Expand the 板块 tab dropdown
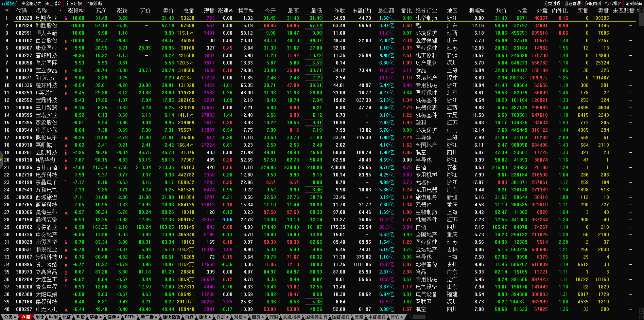The height and width of the screenshot is (320, 644). (205, 317)
